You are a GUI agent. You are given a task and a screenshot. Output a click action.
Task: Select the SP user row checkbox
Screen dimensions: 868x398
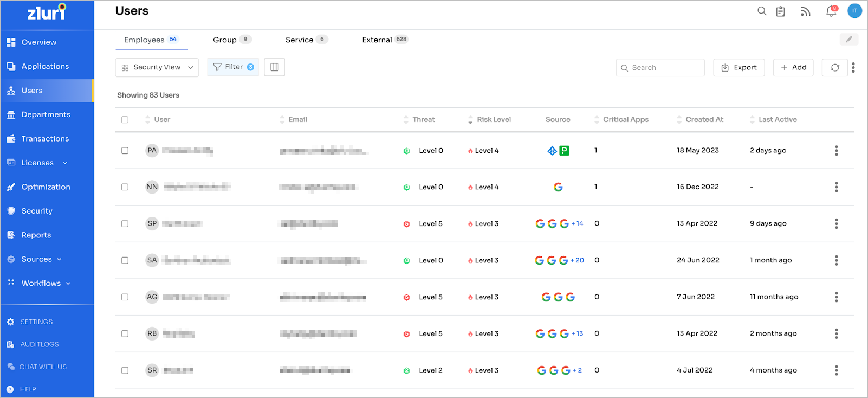(125, 223)
